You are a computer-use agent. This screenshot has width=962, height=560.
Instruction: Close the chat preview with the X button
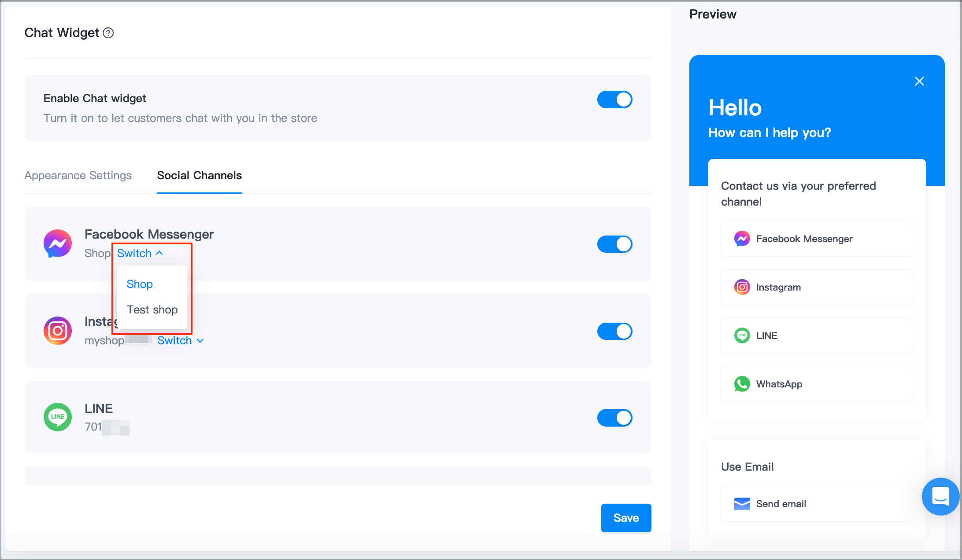pyautogui.click(x=919, y=81)
